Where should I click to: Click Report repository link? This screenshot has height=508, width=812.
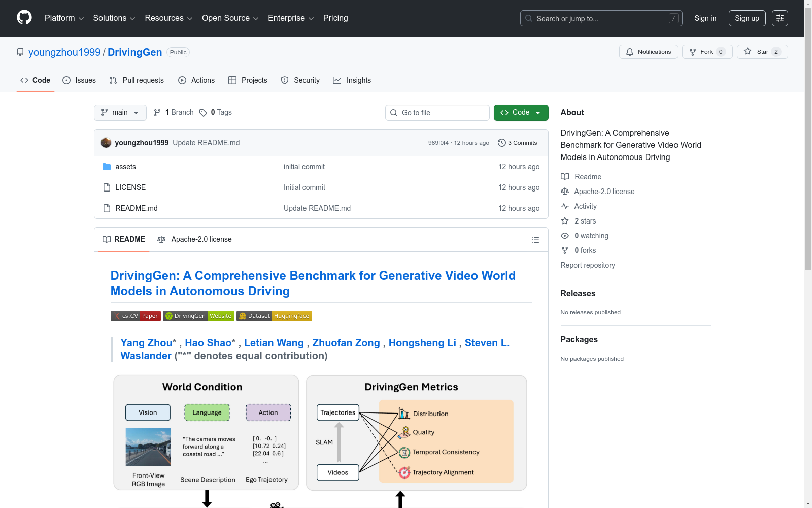[x=588, y=265]
